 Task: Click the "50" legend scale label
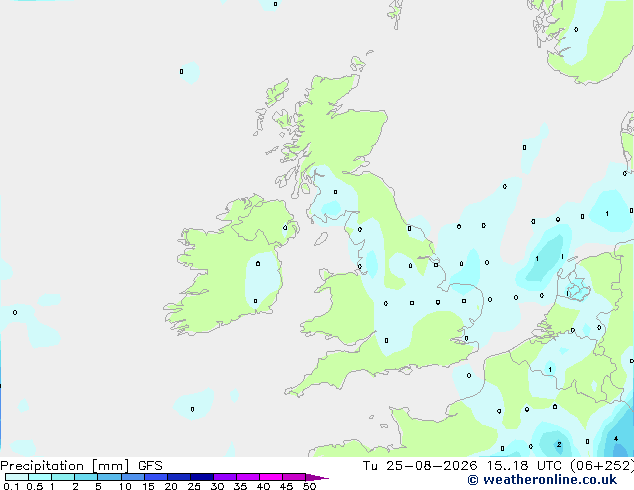click(309, 486)
